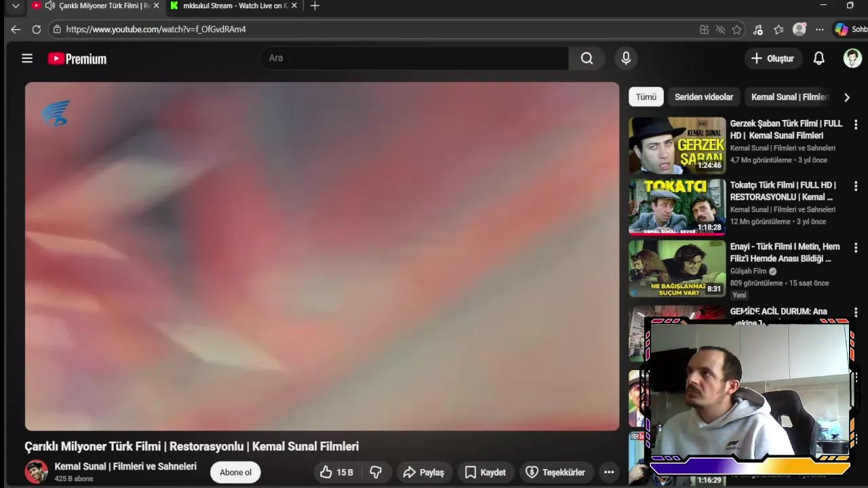
Task: Close the mkkukul Stream tab
Action: coord(294,5)
